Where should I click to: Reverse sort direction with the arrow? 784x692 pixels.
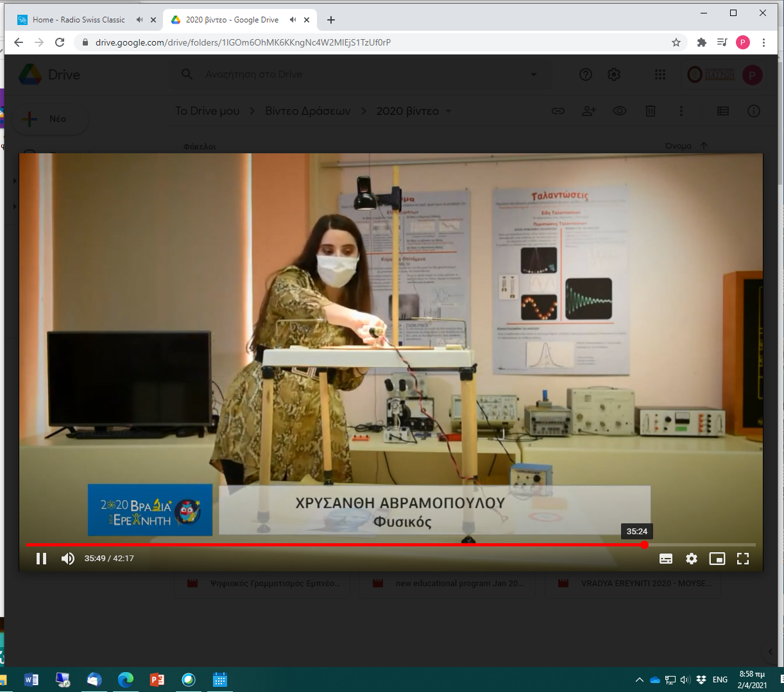[704, 146]
